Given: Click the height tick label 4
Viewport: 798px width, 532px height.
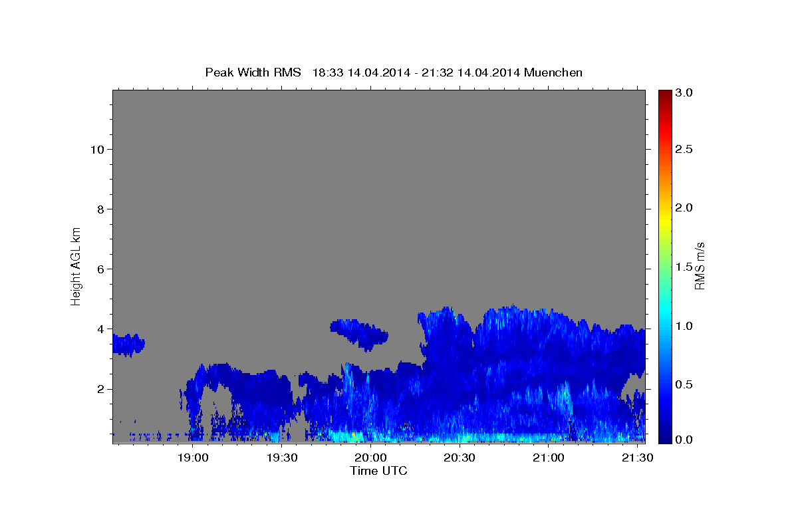Looking at the screenshot, I should 100,329.
